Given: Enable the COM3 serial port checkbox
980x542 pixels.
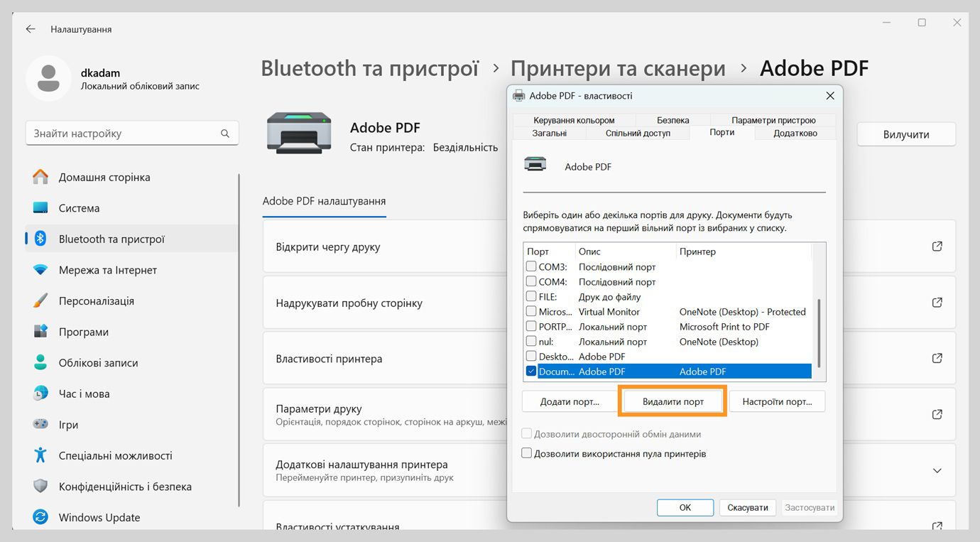Looking at the screenshot, I should (x=530, y=266).
